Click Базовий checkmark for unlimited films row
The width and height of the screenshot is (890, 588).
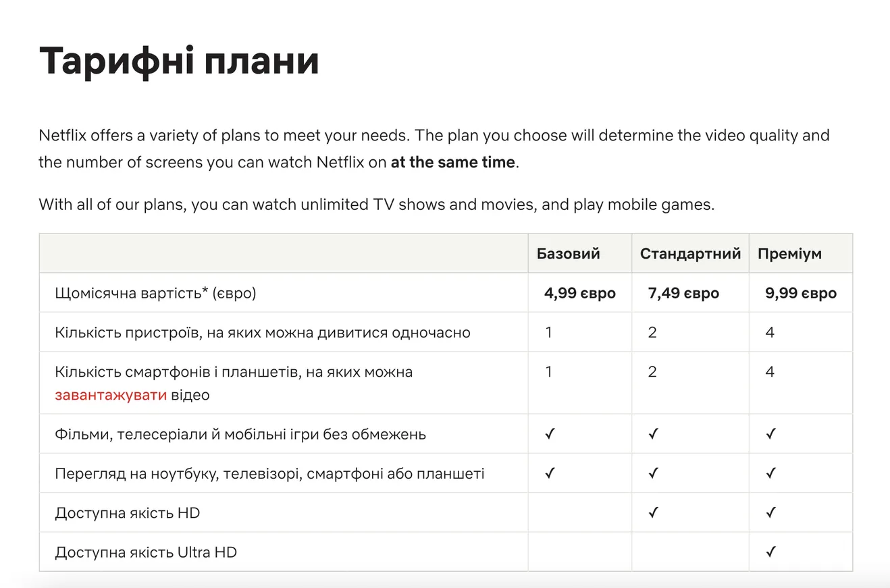pyautogui.click(x=550, y=434)
